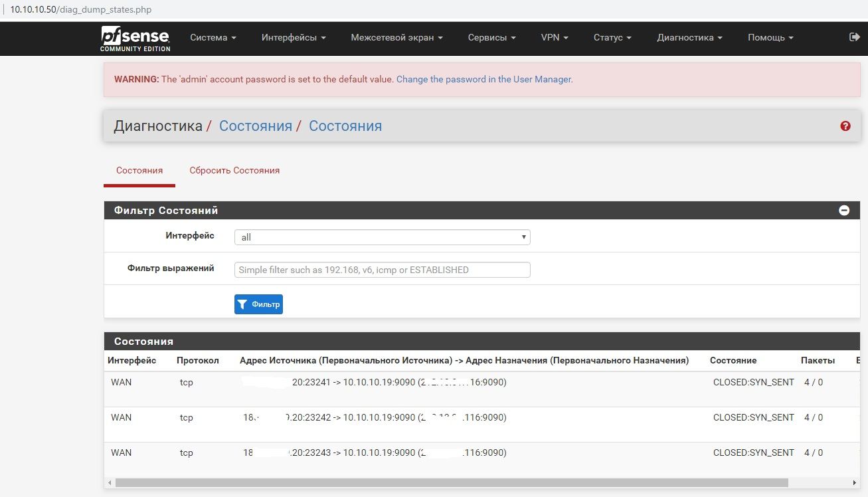
Task: Expand the Интерфейсы menu
Action: [x=293, y=38]
